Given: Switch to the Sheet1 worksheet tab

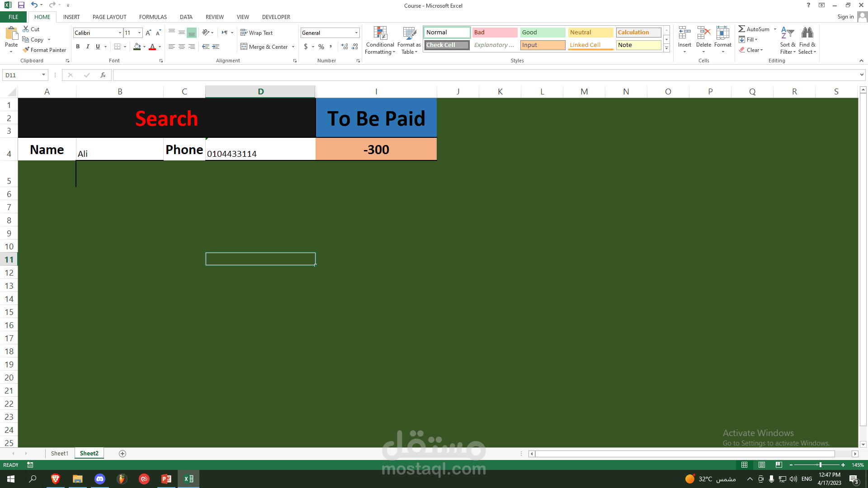Looking at the screenshot, I should (x=59, y=453).
